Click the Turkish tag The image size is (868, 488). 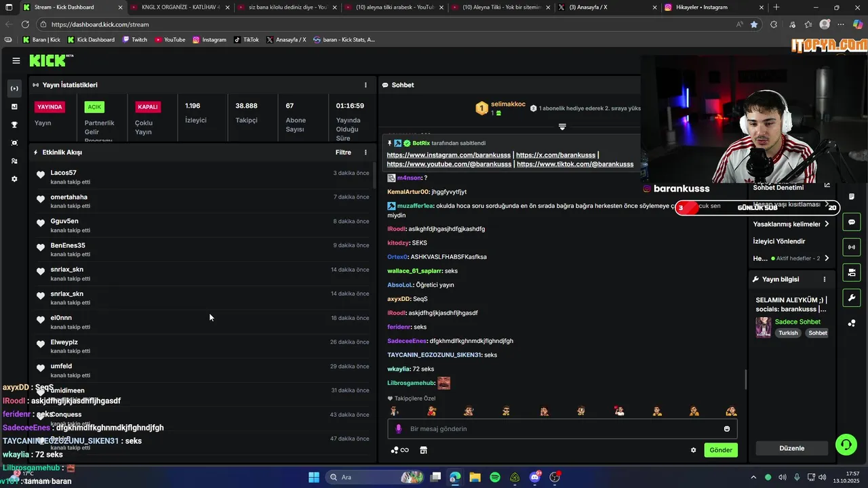[788, 333]
